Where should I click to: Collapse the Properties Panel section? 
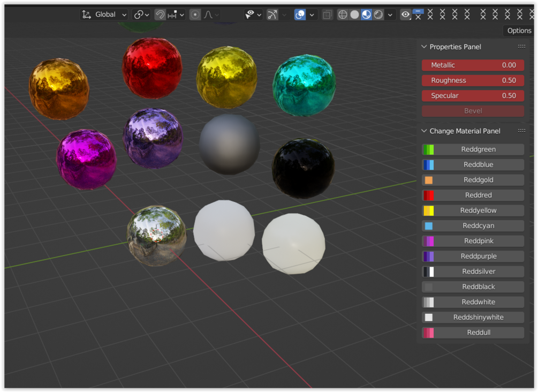pos(424,47)
